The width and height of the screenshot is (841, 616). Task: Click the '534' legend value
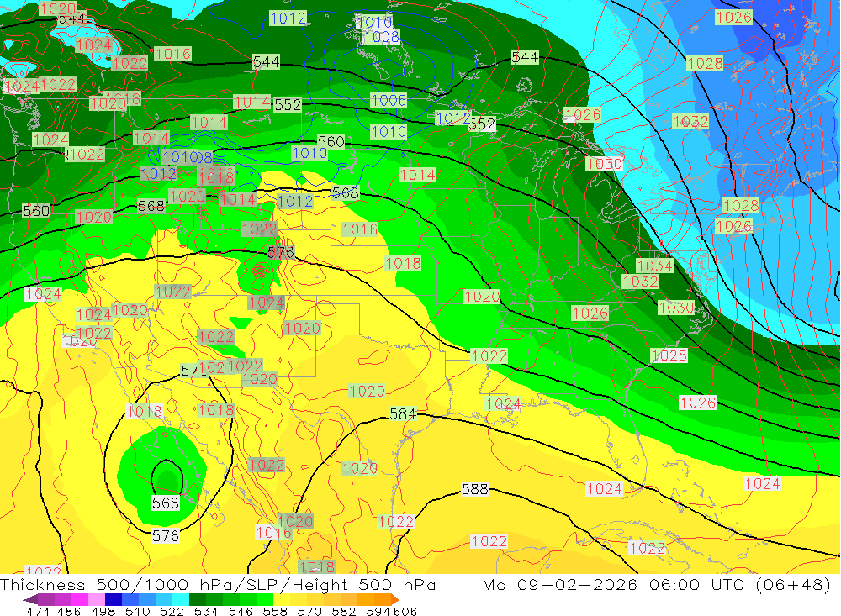tap(207, 611)
